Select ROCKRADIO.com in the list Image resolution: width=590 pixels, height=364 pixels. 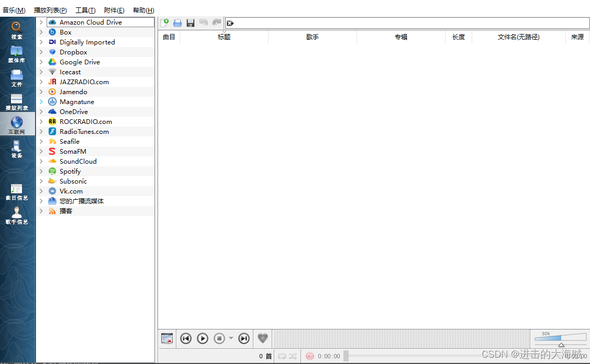(x=85, y=122)
